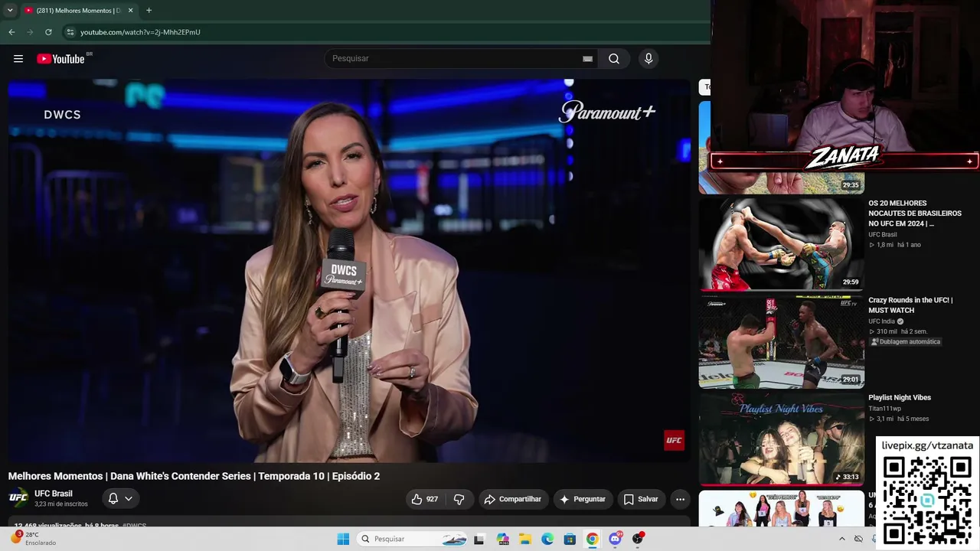Dislike the video with thumbs down

[459, 499]
